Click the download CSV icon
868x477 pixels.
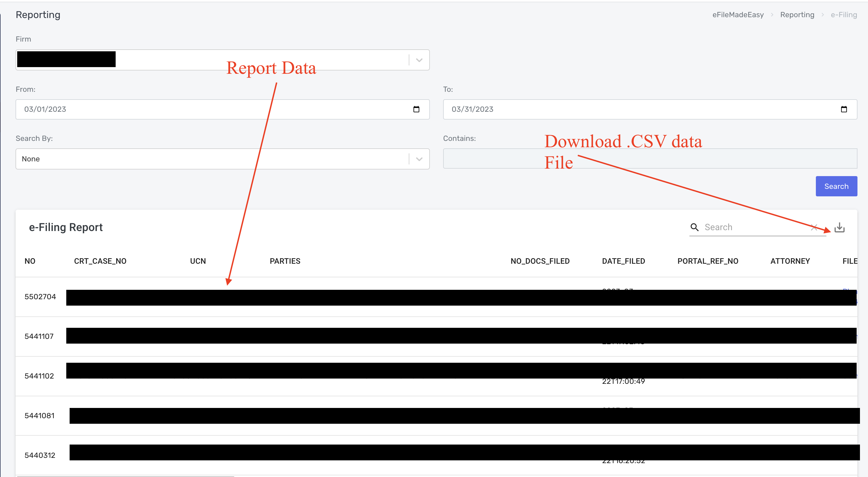[839, 227]
